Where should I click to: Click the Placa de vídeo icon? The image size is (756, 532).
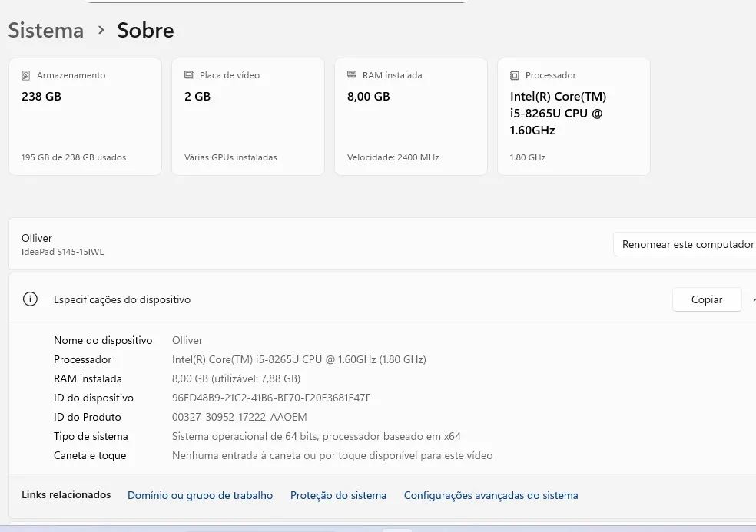(189, 75)
